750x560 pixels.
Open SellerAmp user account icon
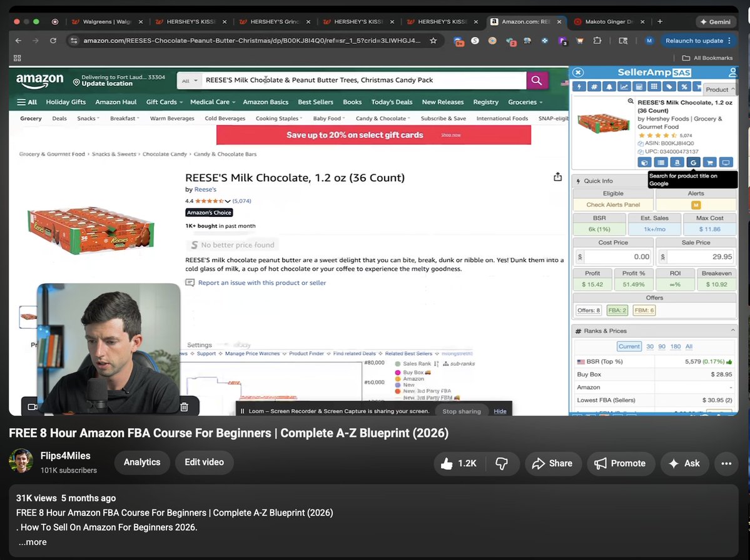732,72
